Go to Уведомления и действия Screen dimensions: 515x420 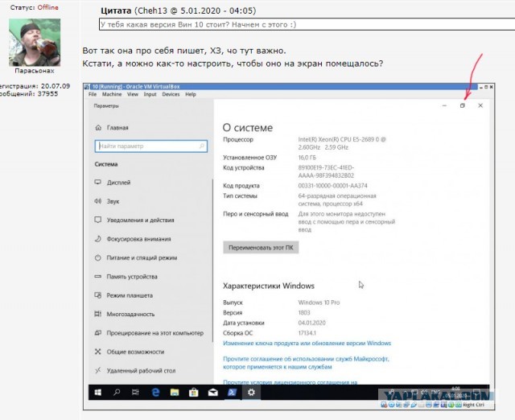[134, 220]
